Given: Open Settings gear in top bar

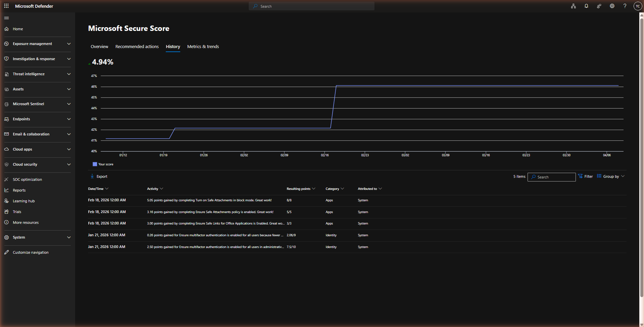Looking at the screenshot, I should [612, 6].
